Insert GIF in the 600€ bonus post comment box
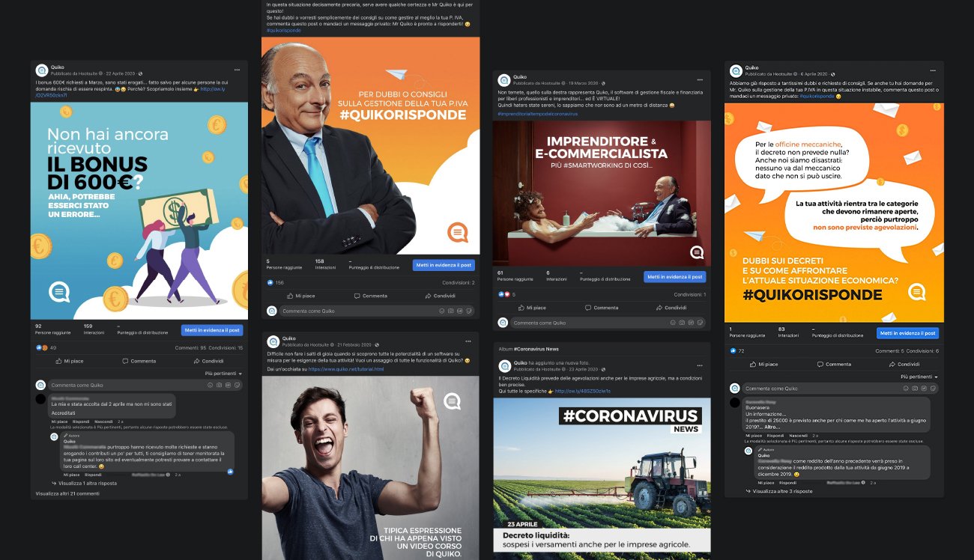The width and height of the screenshot is (974, 560). (229, 385)
